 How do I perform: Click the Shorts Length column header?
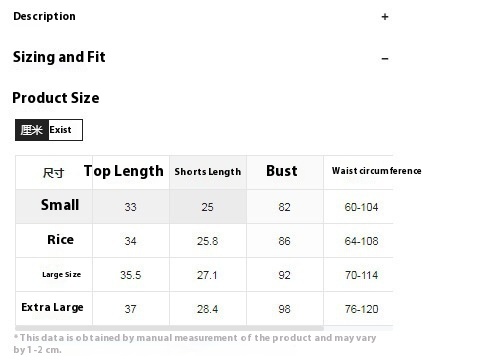(x=208, y=172)
